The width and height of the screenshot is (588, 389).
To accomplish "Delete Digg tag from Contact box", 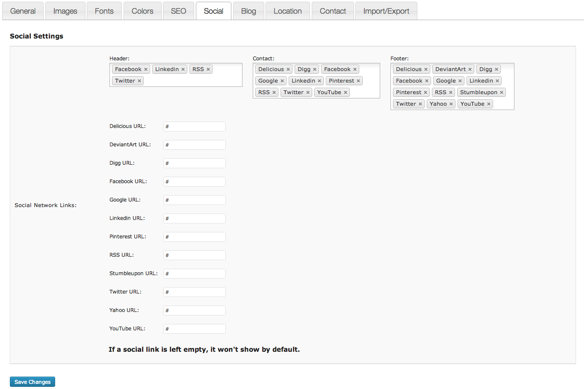I will click(315, 69).
